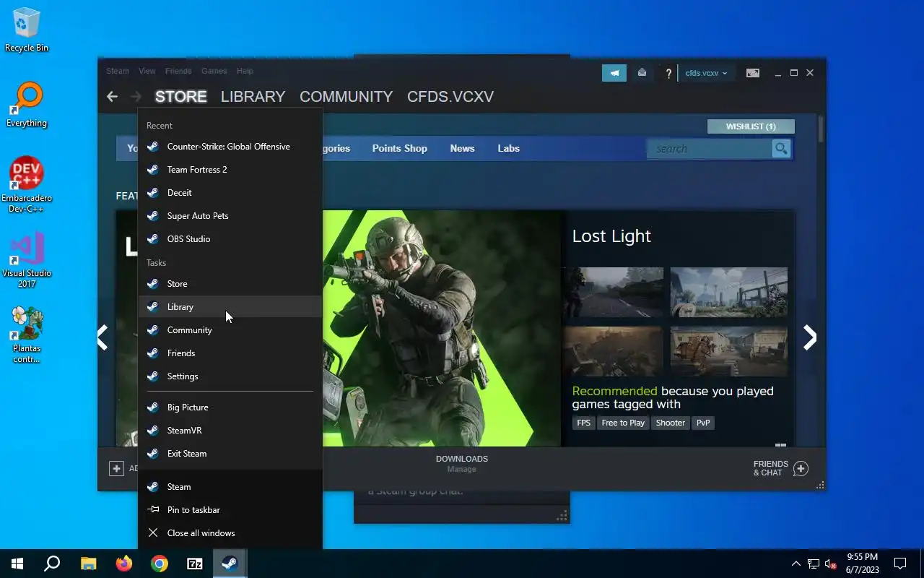924x578 pixels.
Task: Open the Games menu in Steam
Action: [214, 71]
